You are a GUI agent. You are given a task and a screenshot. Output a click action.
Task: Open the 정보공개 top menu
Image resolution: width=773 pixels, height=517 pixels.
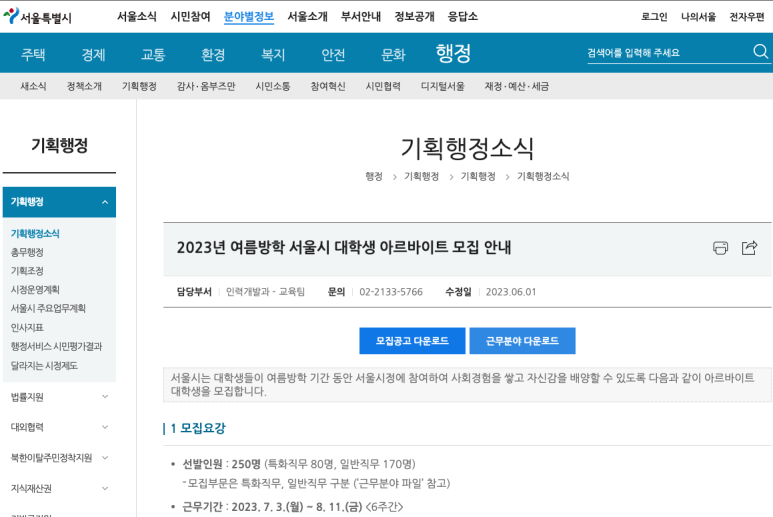coord(415,17)
